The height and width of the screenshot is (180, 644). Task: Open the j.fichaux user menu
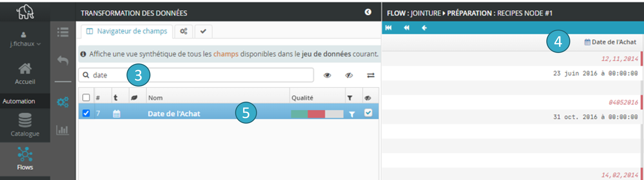[25, 39]
